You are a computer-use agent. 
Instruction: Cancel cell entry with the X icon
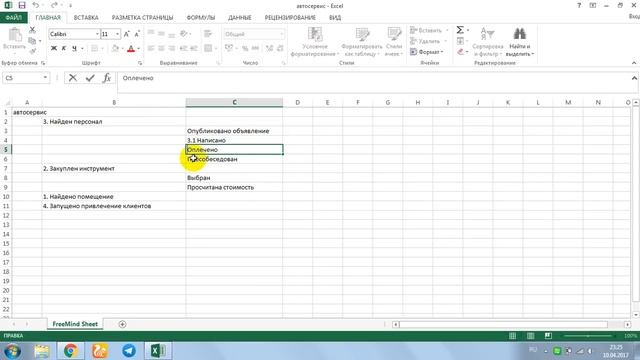pos(73,78)
